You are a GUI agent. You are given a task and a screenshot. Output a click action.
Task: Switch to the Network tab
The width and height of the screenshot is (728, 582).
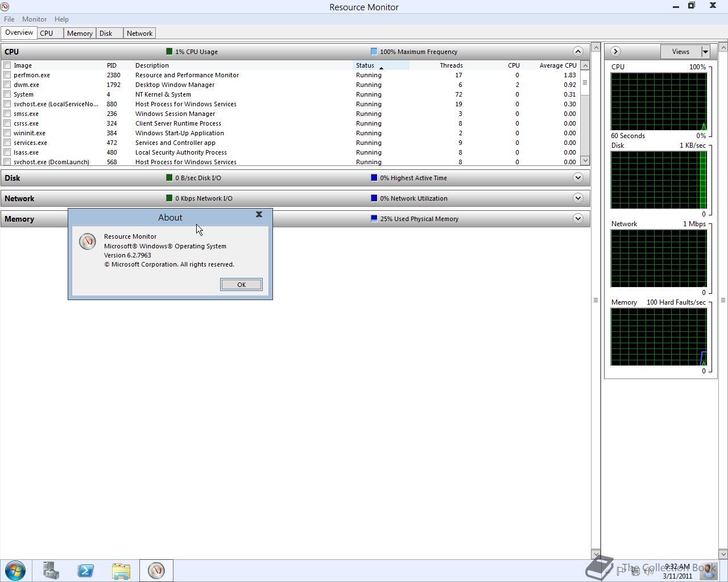(x=139, y=33)
